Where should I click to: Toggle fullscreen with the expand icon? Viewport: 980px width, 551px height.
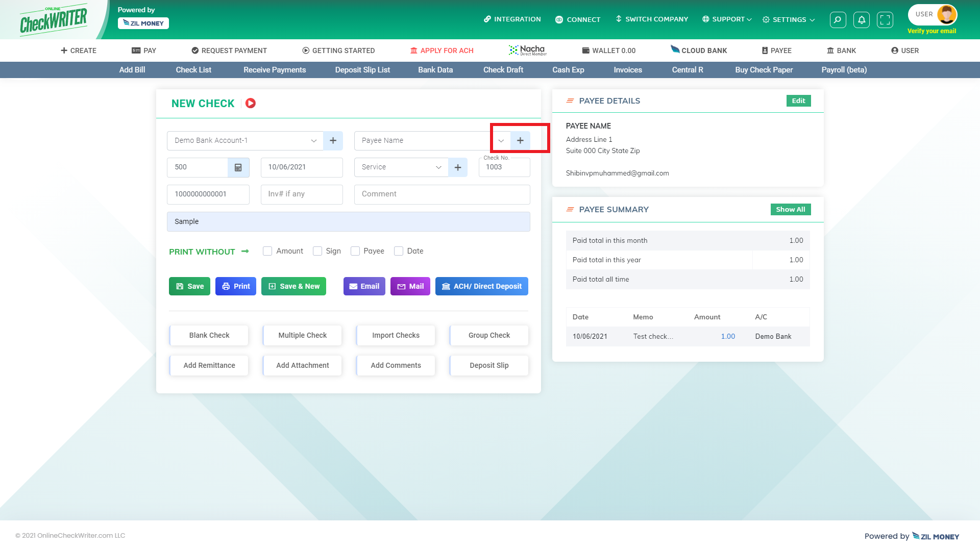click(x=885, y=20)
